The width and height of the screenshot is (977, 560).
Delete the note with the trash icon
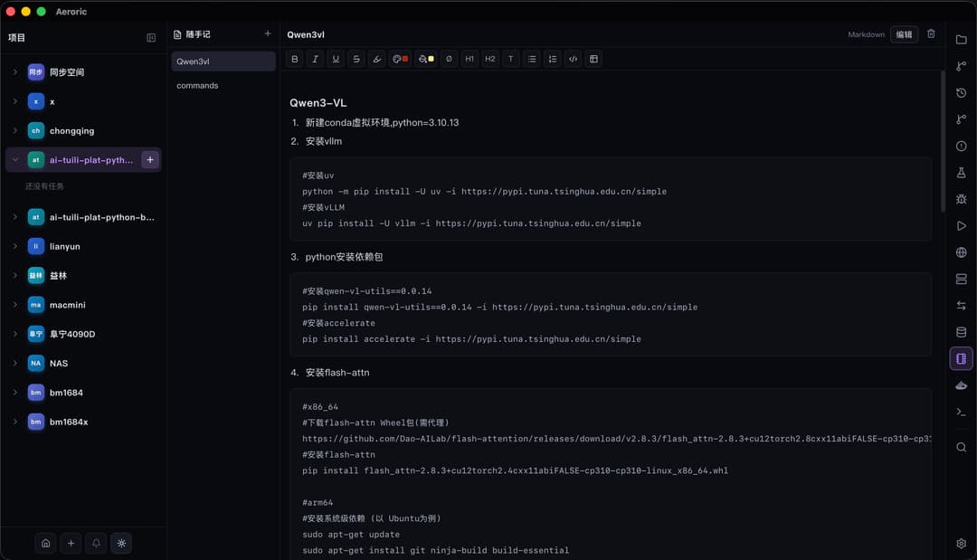point(931,33)
